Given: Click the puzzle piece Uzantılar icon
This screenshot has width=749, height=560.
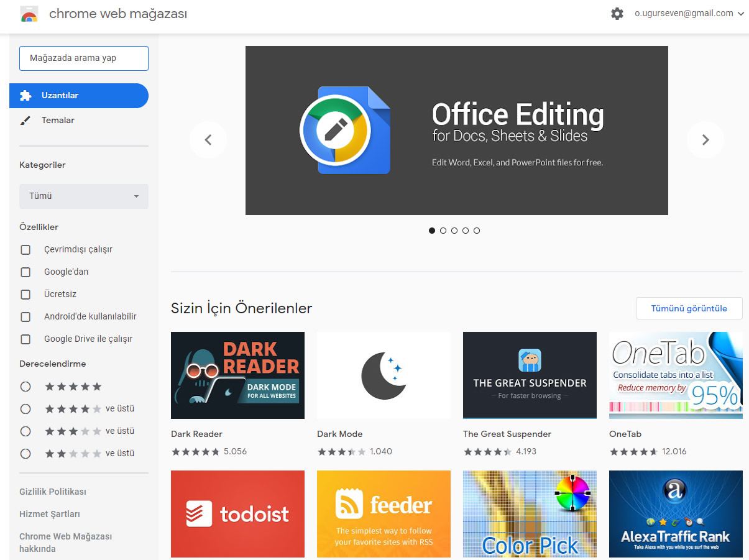Looking at the screenshot, I should [25, 96].
